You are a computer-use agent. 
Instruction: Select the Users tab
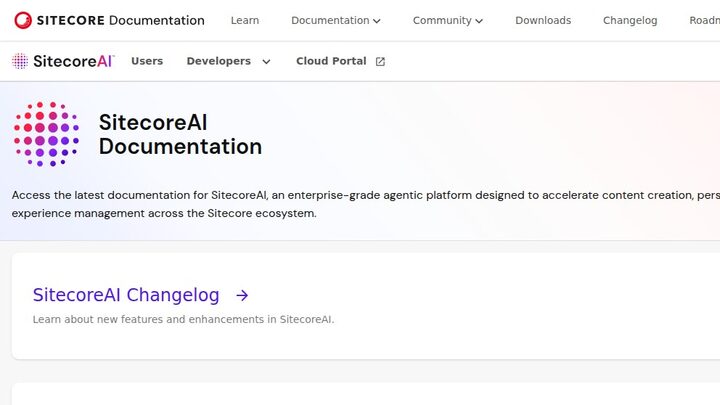point(147,61)
